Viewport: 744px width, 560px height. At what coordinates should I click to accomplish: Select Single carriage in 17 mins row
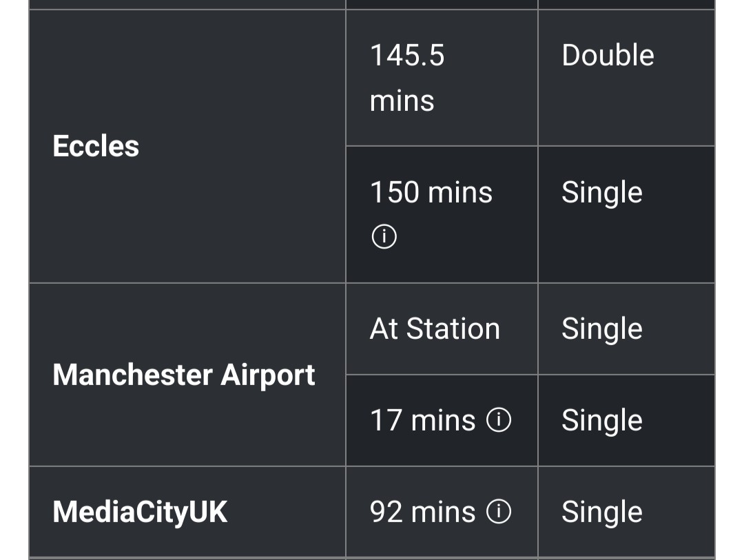click(601, 420)
